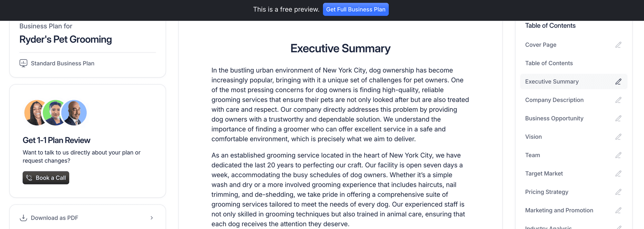Click the pencil icon for Pricing Strategy

tap(618, 192)
